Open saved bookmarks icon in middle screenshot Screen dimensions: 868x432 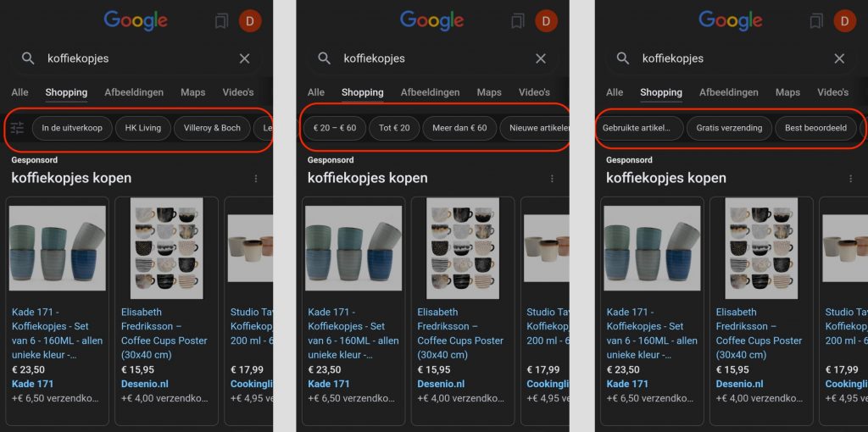click(x=518, y=21)
